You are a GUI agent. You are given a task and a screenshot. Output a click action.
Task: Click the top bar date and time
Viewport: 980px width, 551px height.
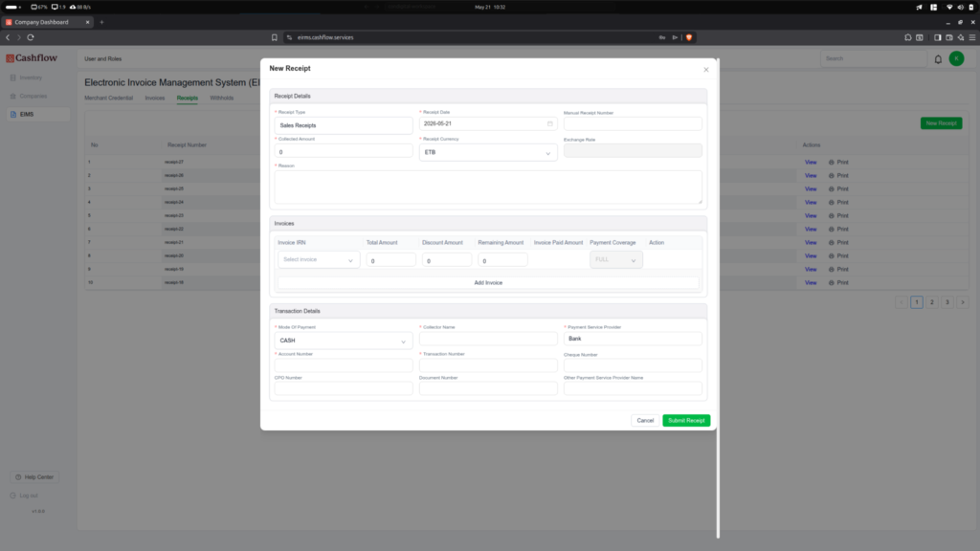490,7
